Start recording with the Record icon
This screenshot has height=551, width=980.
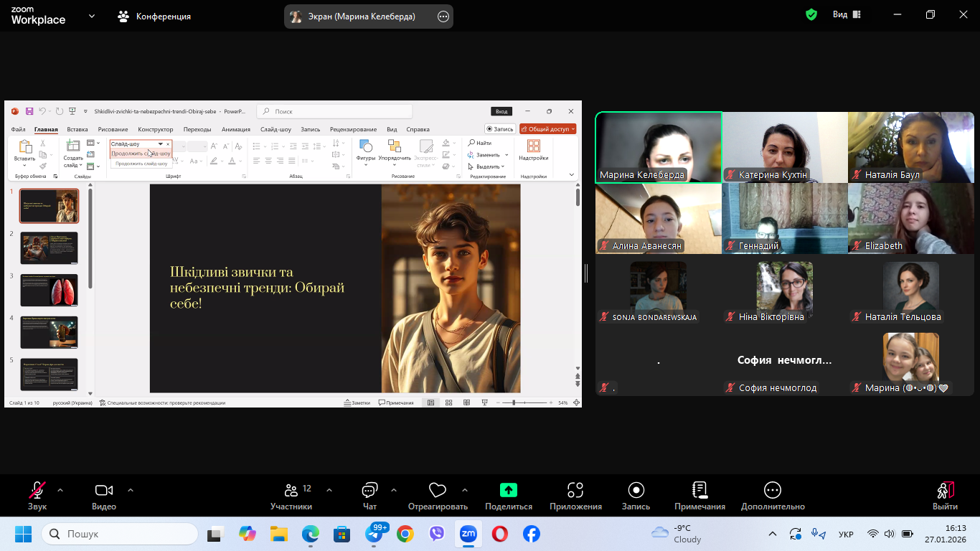(636, 491)
